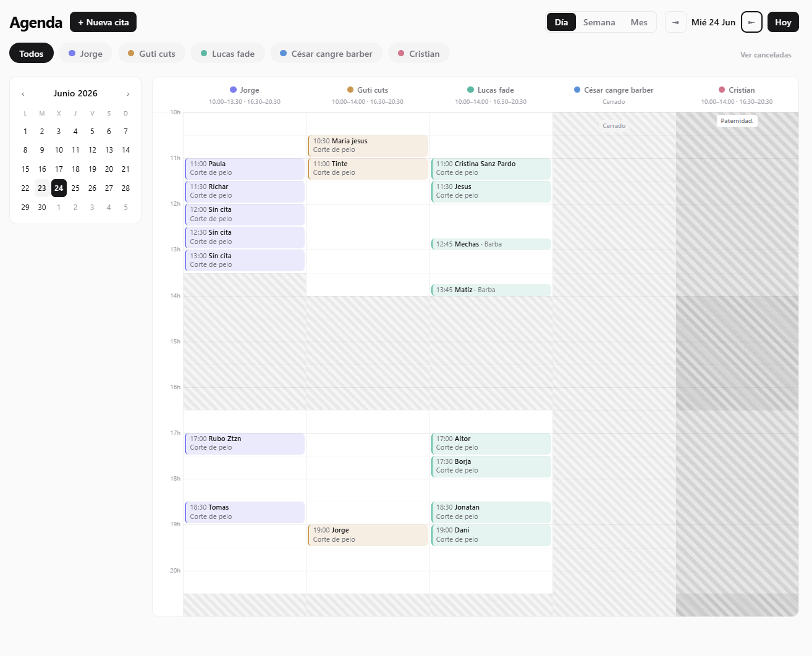Open 12:45 Mechas Barba appointment
The height and width of the screenshot is (656, 812).
(491, 244)
